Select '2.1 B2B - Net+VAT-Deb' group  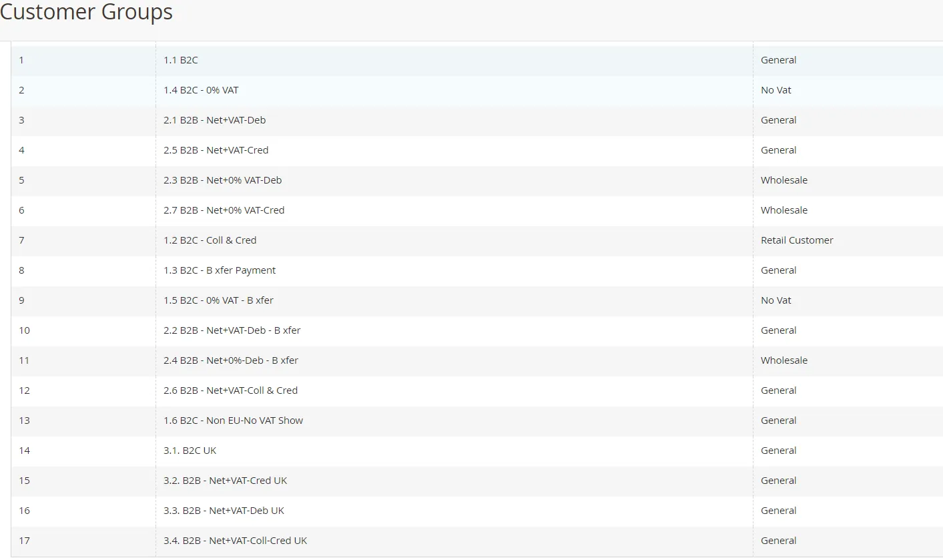click(x=214, y=120)
